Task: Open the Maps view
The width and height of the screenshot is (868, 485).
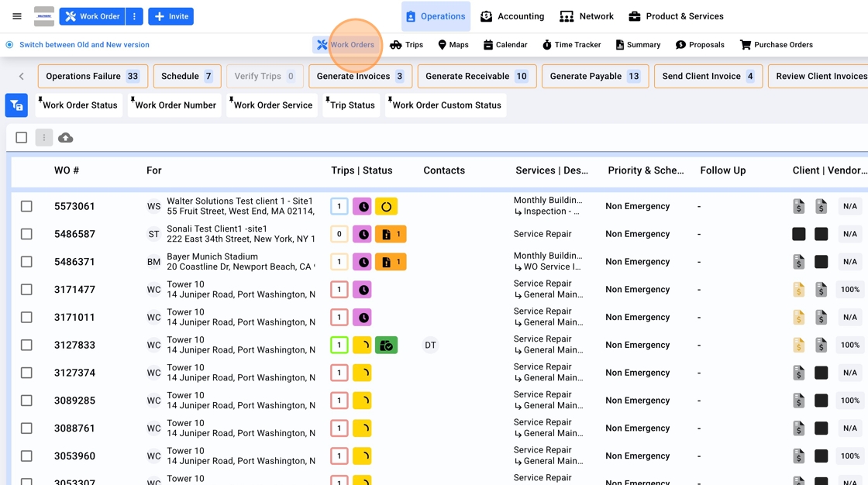Action: click(x=453, y=45)
